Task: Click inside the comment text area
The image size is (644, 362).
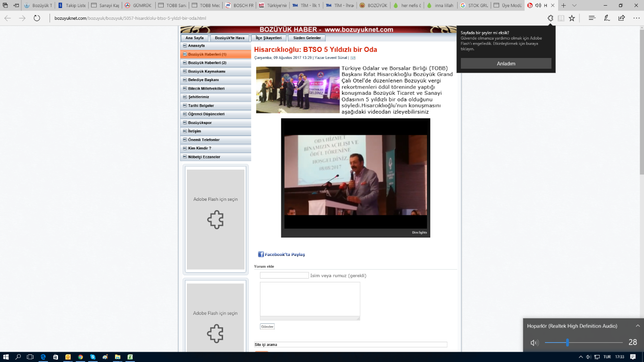Action: (x=310, y=301)
